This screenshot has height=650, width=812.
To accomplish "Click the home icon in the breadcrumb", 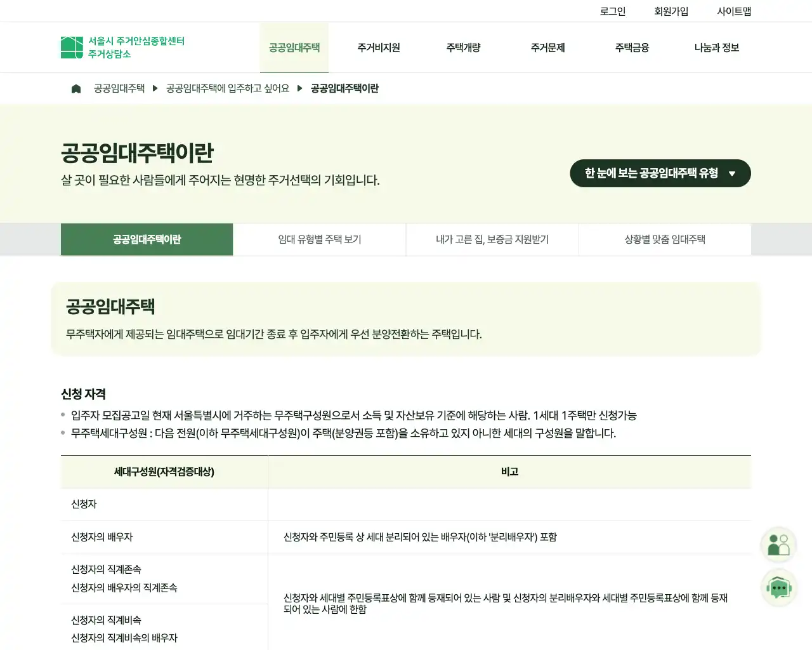I will (x=75, y=88).
